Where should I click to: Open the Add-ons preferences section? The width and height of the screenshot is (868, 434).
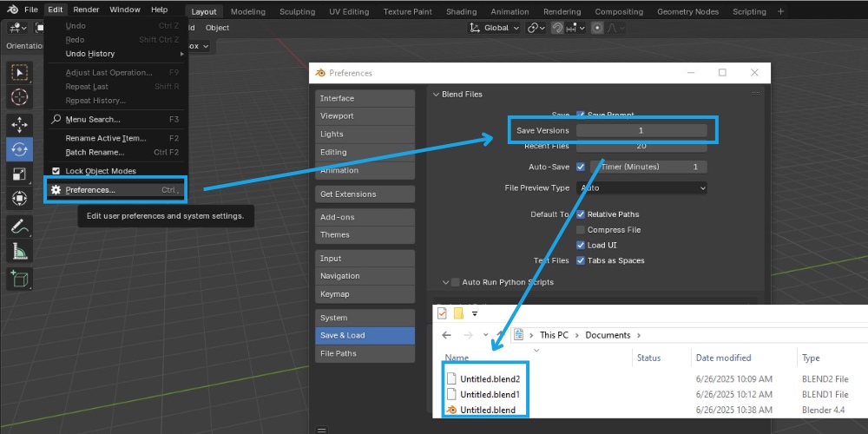coord(365,217)
